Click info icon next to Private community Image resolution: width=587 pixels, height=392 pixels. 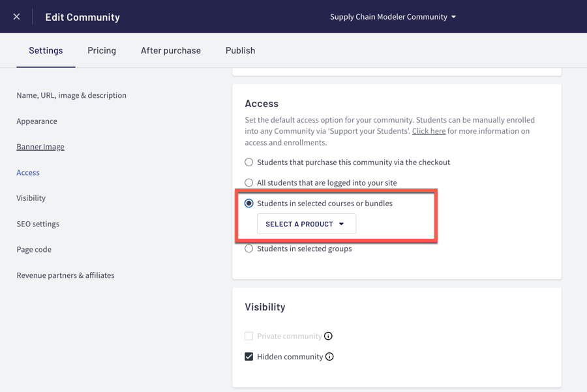tap(329, 337)
